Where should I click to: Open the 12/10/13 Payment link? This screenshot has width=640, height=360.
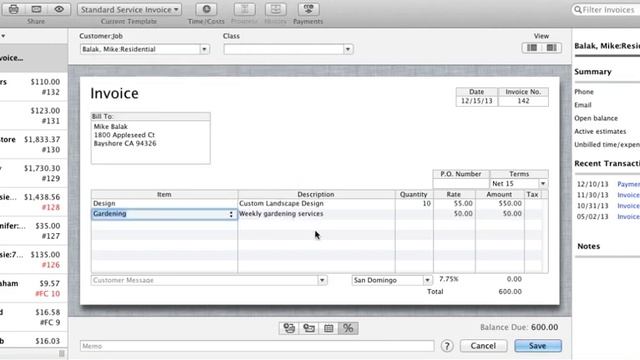tap(628, 184)
